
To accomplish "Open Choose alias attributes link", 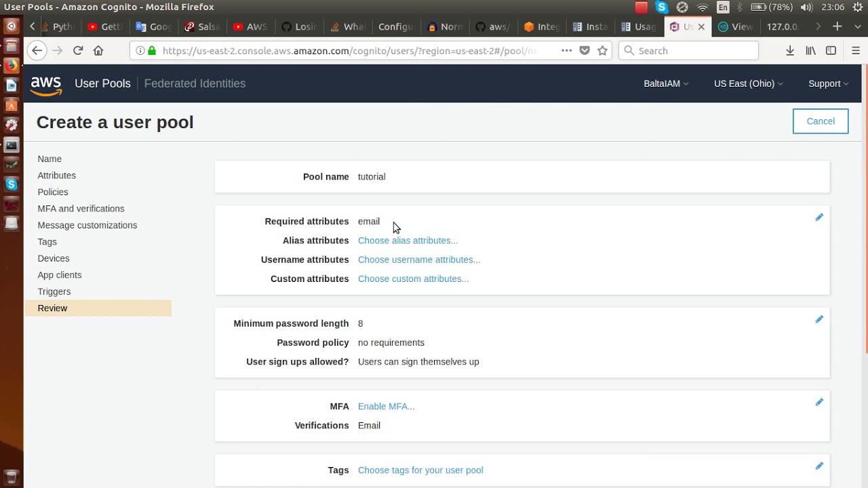I will pos(408,241).
